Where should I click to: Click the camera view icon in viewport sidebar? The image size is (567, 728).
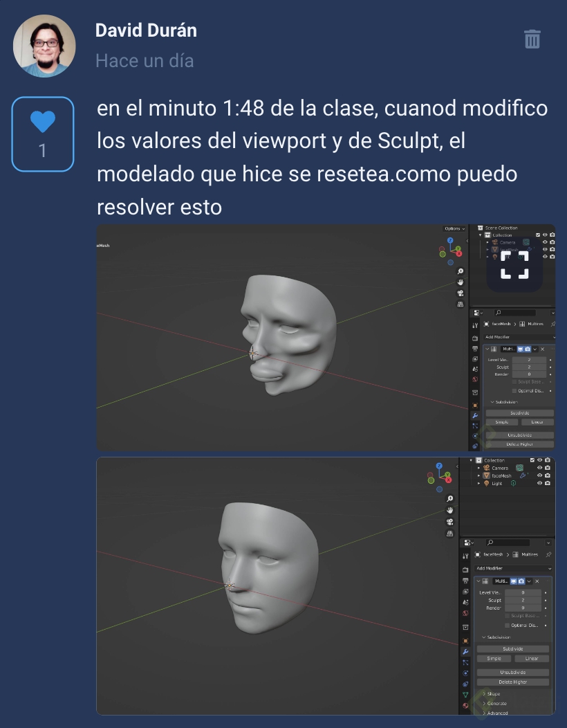449,522
